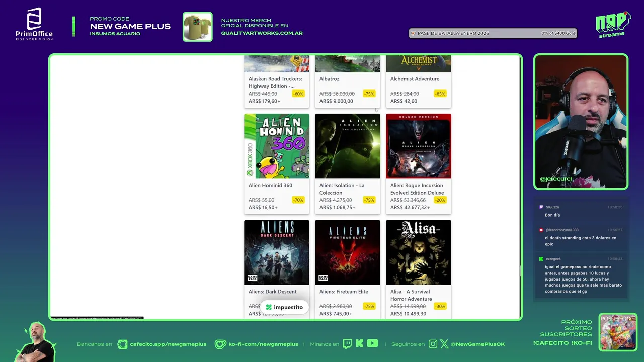Screen dimensions: 644x362
Task: Click the Twitch badge beside SrGuzza
Action: (541, 207)
